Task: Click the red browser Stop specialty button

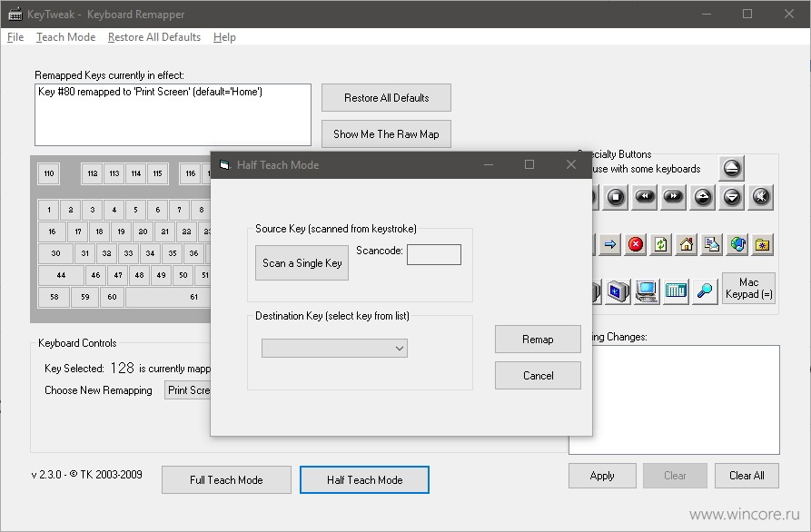Action: click(635, 244)
